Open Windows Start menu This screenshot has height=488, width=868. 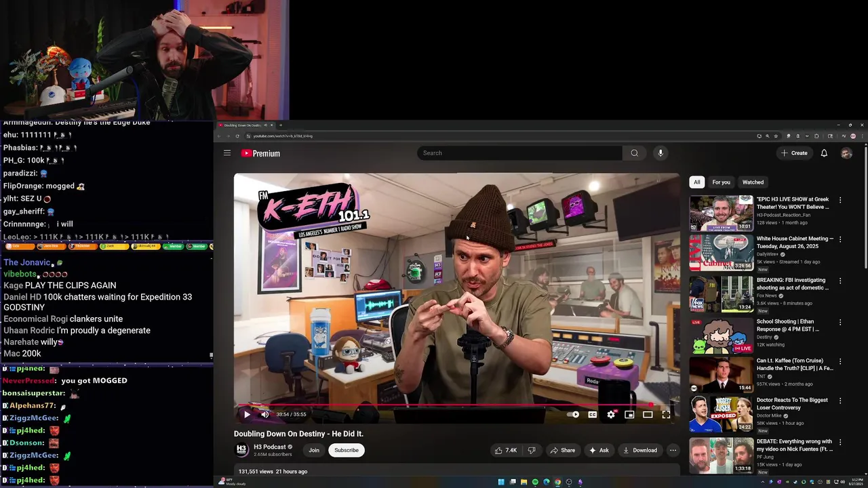point(501,482)
